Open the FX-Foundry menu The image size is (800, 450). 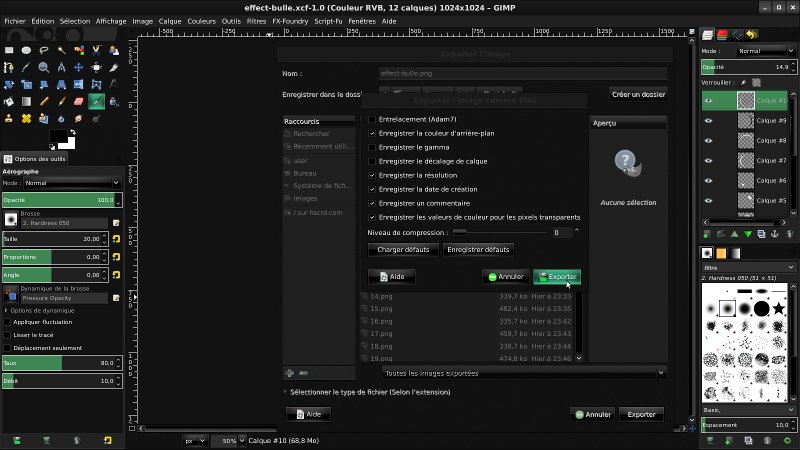click(x=290, y=21)
